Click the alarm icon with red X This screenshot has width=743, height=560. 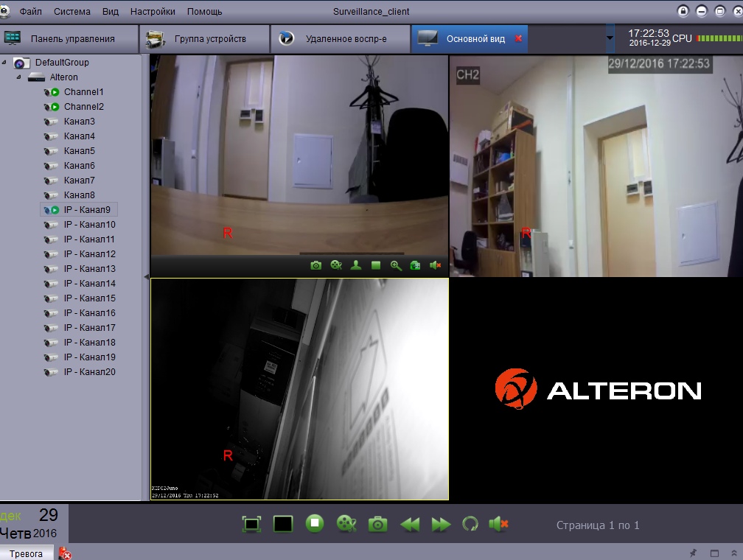click(x=64, y=553)
